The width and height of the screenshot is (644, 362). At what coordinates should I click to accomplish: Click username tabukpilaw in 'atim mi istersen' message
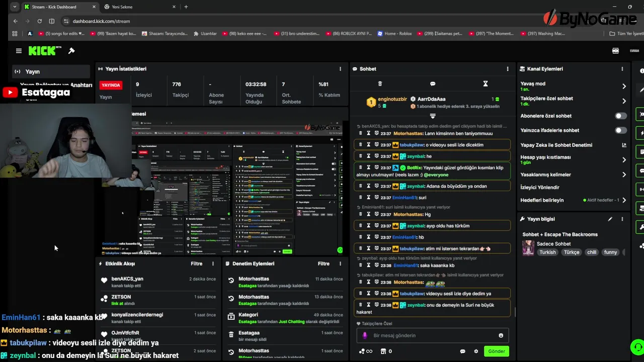click(412, 248)
